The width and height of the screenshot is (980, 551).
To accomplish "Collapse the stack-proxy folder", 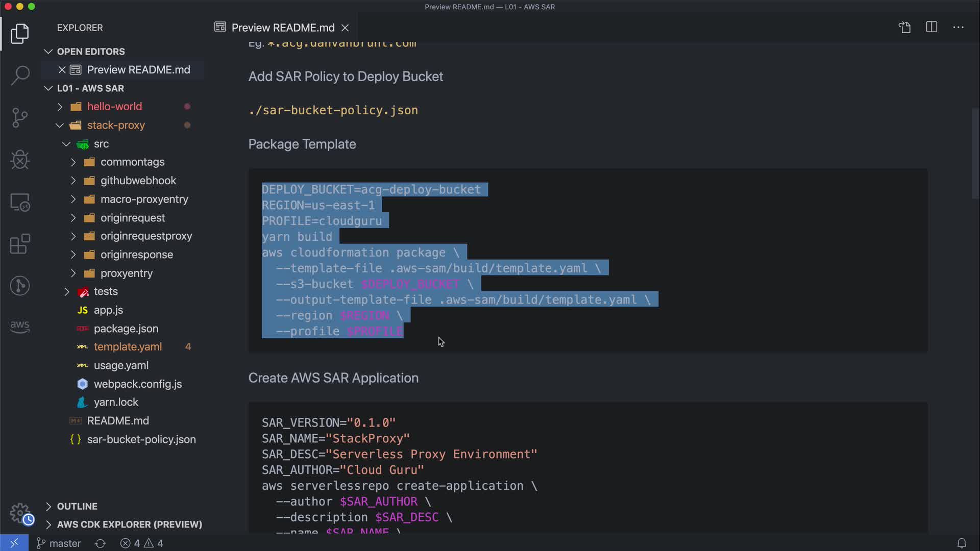I will tap(115, 125).
